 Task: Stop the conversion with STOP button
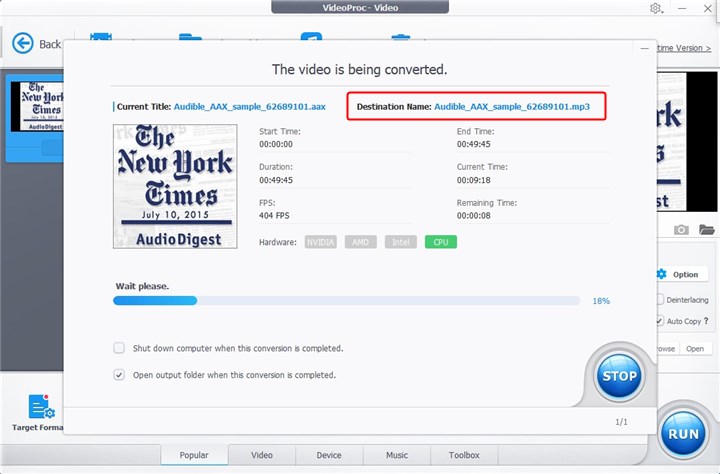click(x=619, y=376)
